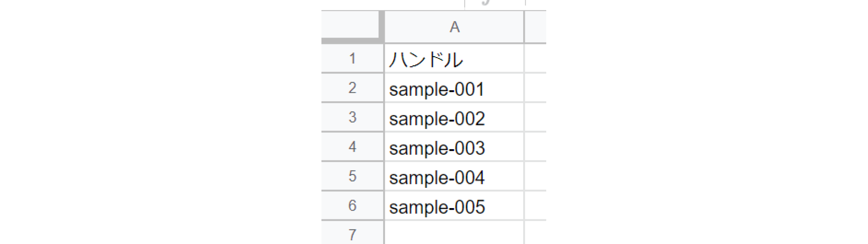
Task: Click empty cell A7
Action: [x=454, y=233]
